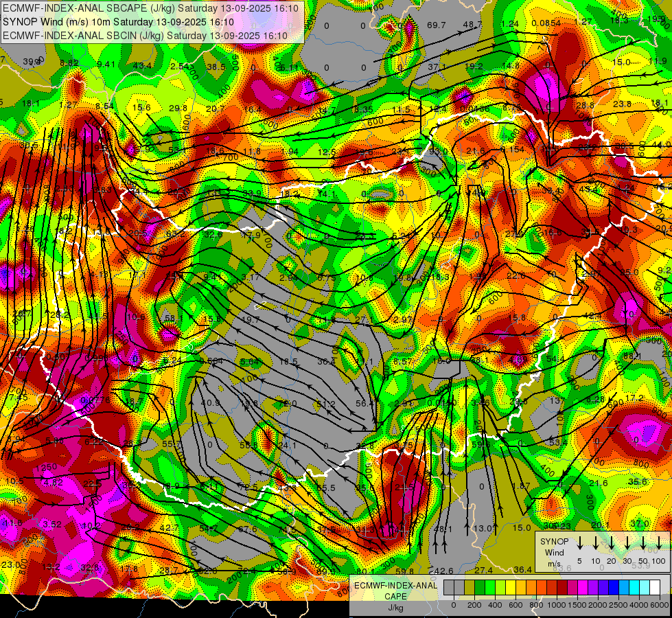Select the olive CAPE legend swatch
The width and height of the screenshot is (672, 618).
[470, 587]
